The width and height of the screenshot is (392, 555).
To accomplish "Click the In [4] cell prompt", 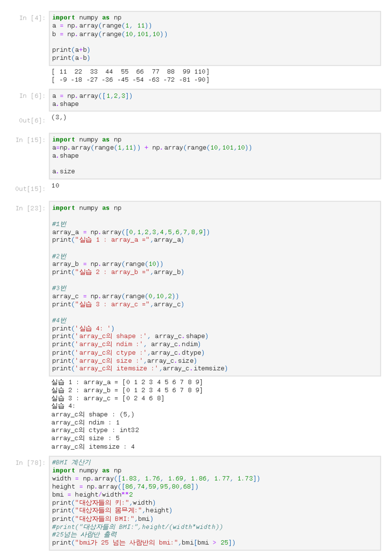I will coord(32,18).
